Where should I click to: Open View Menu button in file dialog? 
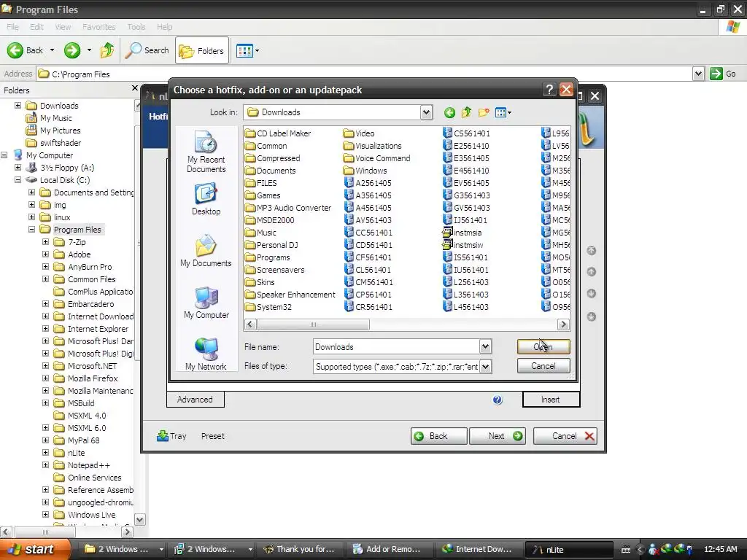pos(503,113)
